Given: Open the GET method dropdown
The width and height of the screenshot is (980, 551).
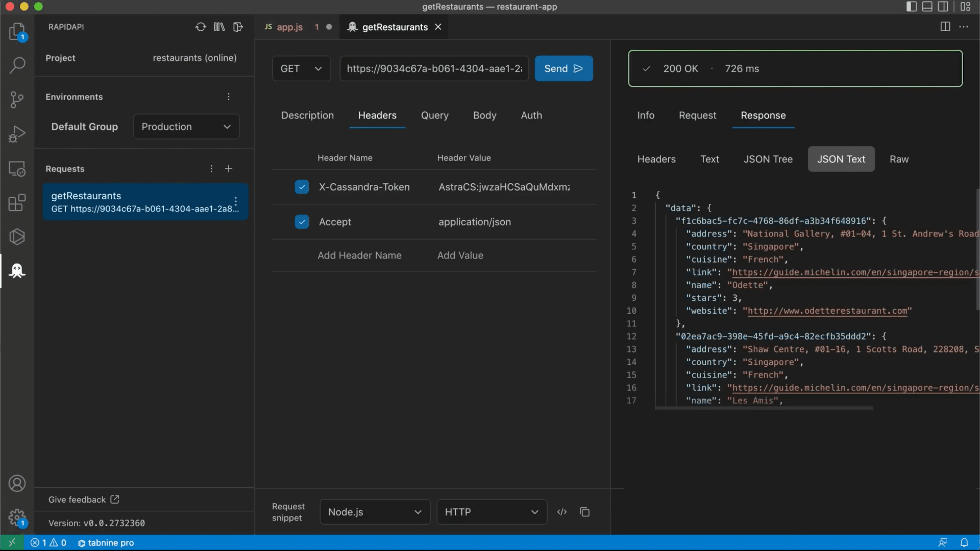Looking at the screenshot, I should click(301, 68).
